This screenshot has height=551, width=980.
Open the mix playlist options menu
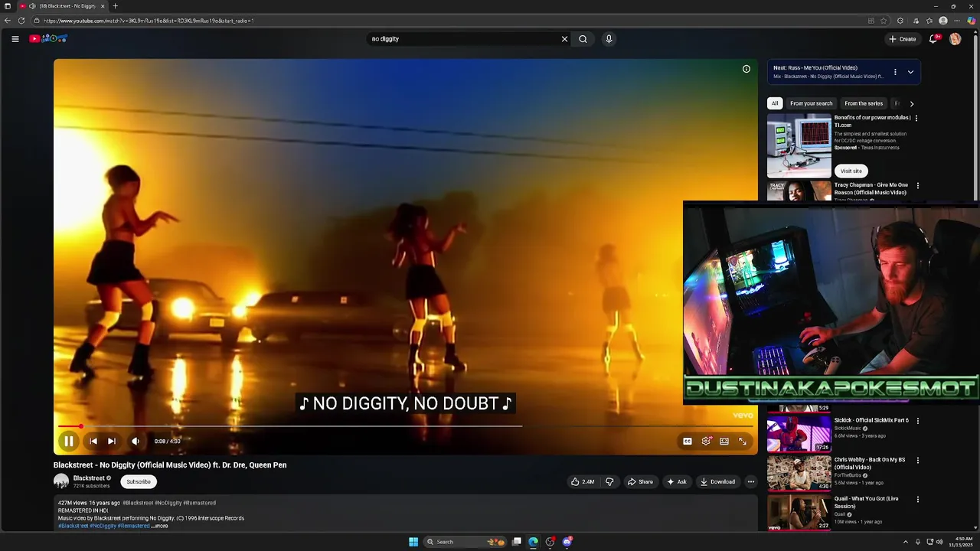coord(895,72)
